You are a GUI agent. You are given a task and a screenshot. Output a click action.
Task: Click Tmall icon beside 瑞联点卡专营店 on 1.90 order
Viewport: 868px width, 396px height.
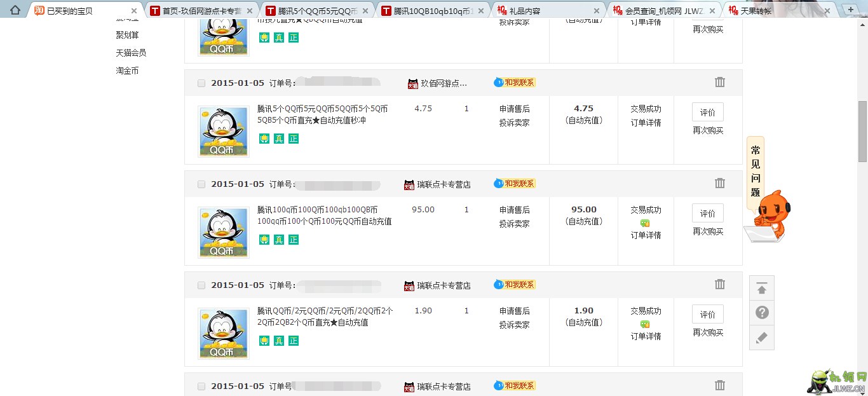[409, 286]
